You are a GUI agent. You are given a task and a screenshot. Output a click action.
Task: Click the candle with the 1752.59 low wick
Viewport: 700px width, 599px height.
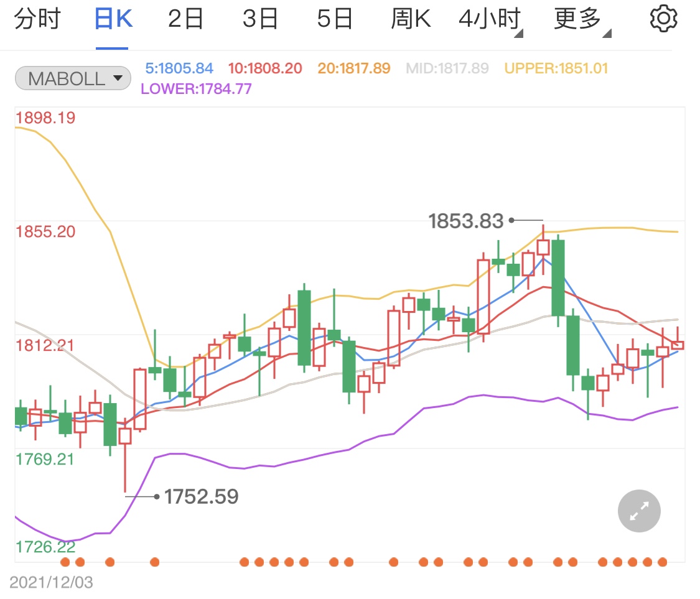[x=125, y=455]
